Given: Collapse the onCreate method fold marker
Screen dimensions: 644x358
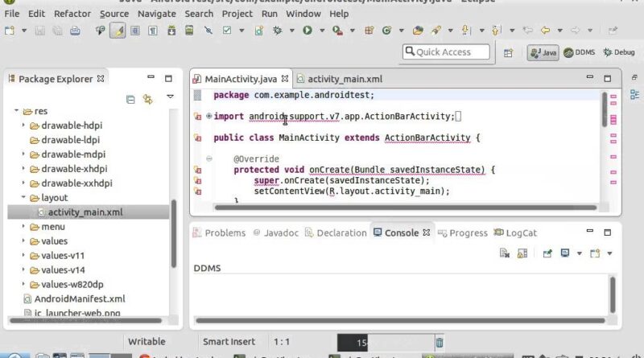Looking at the screenshot, I should 208,158.
